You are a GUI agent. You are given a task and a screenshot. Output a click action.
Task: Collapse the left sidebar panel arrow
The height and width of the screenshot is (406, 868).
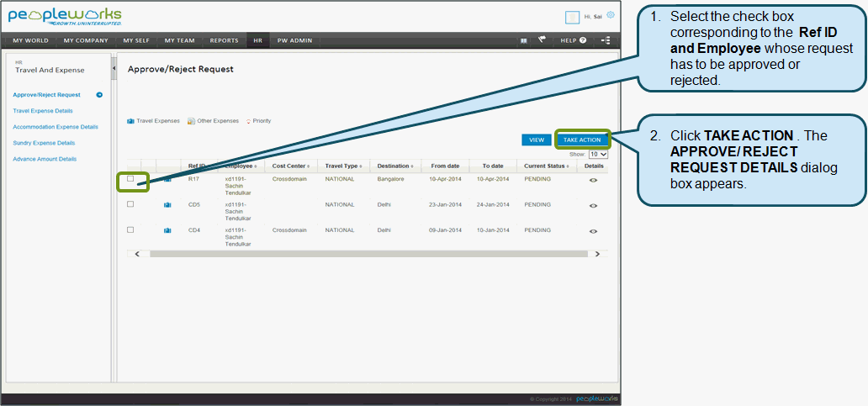click(114, 67)
